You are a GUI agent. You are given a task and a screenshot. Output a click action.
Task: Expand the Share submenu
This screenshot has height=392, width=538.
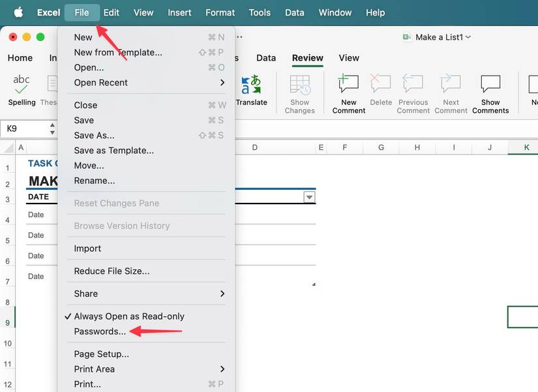[85, 294]
